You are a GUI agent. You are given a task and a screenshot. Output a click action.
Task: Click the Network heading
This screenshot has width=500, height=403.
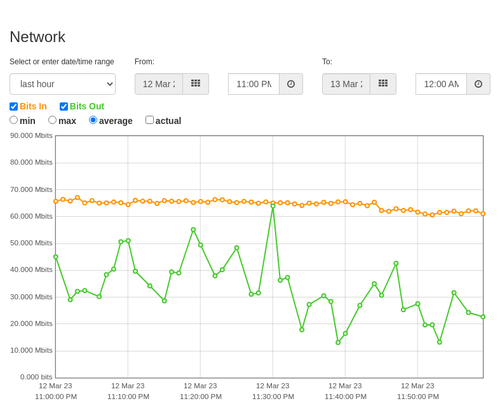38,37
